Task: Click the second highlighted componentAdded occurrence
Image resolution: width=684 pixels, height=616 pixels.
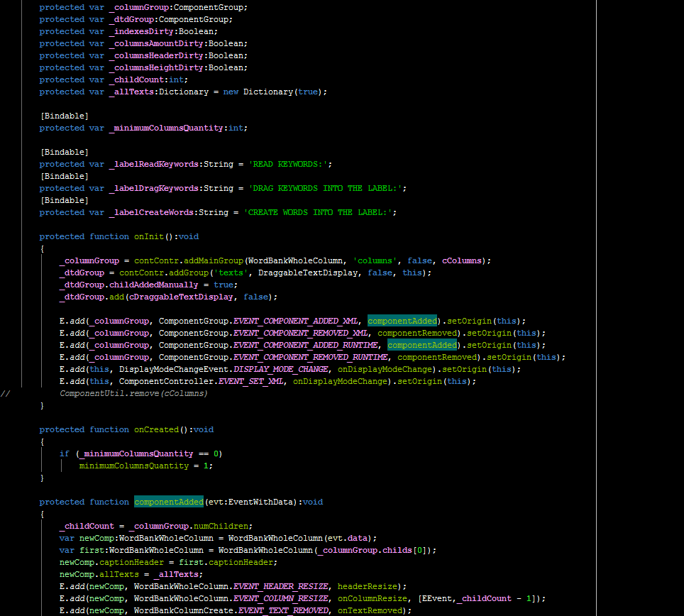Action: (422, 344)
